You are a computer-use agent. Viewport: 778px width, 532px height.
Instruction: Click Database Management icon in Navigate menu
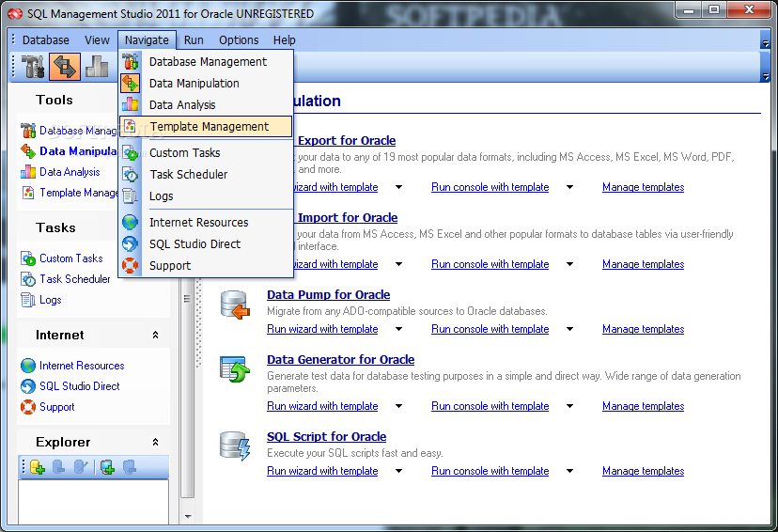[131, 61]
